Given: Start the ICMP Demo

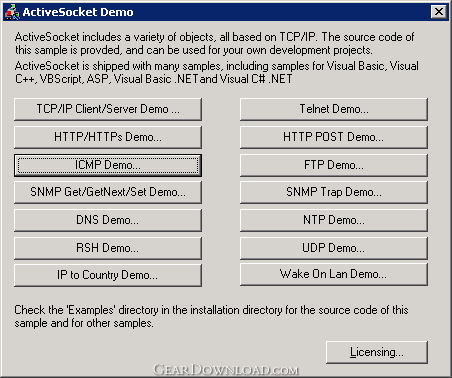Looking at the screenshot, I should (108, 165).
